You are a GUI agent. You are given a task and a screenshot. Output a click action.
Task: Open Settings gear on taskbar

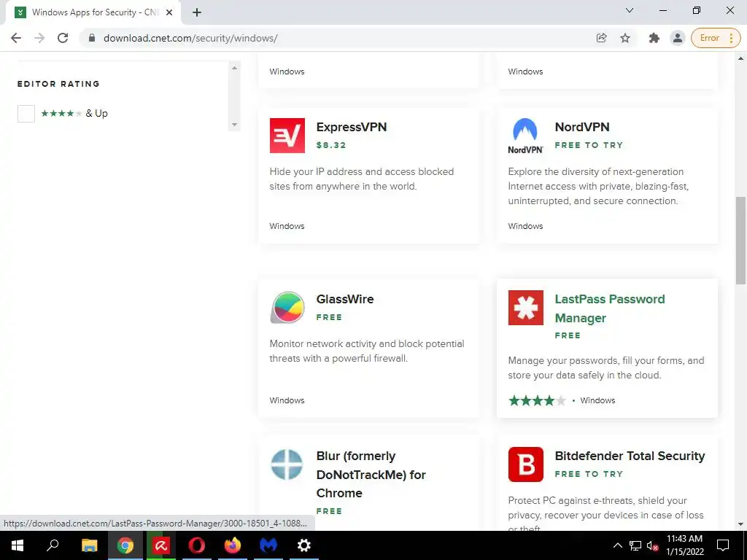304,545
